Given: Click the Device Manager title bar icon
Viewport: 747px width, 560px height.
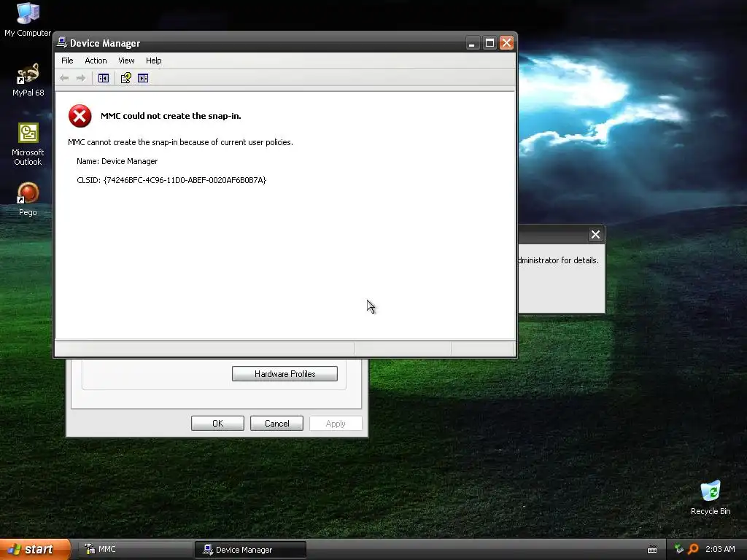Looking at the screenshot, I should (x=62, y=42).
